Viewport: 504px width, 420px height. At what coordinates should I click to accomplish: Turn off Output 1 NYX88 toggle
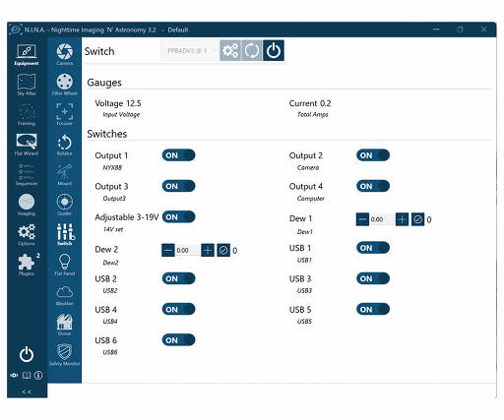pos(178,155)
